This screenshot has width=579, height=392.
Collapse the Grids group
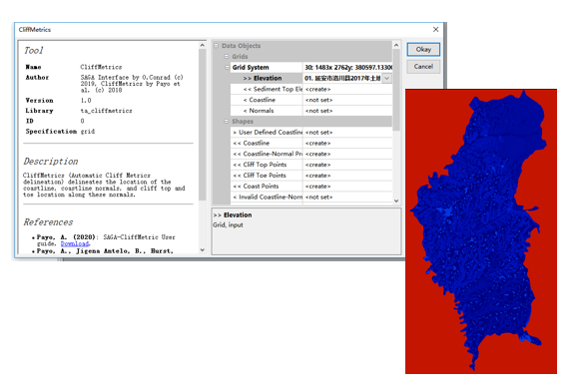pyautogui.click(x=227, y=57)
